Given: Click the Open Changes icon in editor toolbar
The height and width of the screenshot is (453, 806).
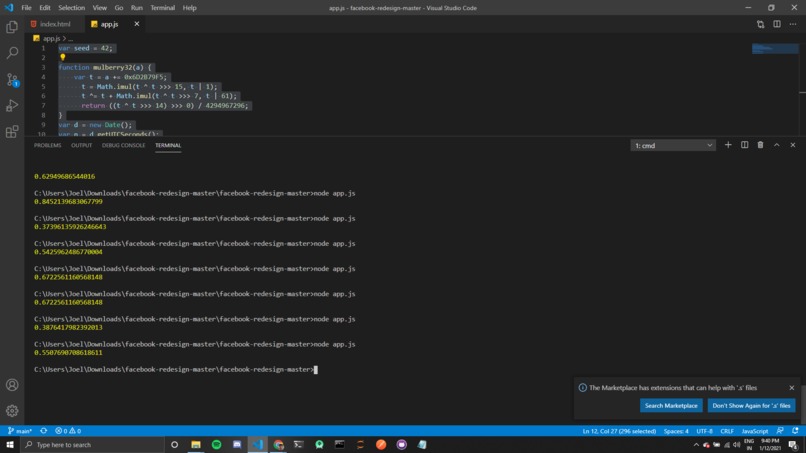Looking at the screenshot, I should click(x=760, y=24).
